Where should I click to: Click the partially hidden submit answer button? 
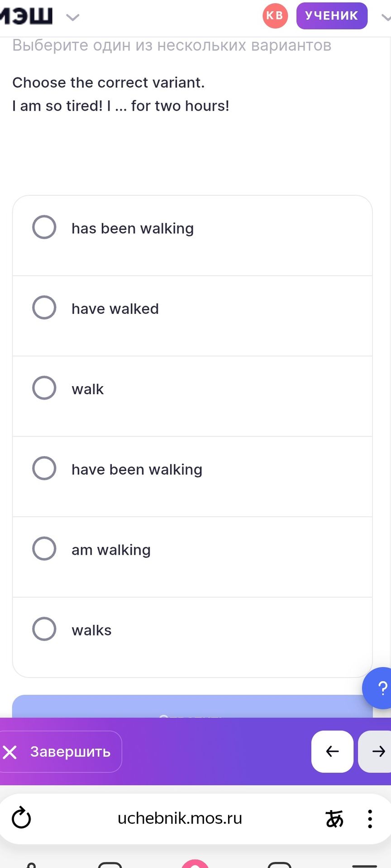pyautogui.click(x=192, y=707)
